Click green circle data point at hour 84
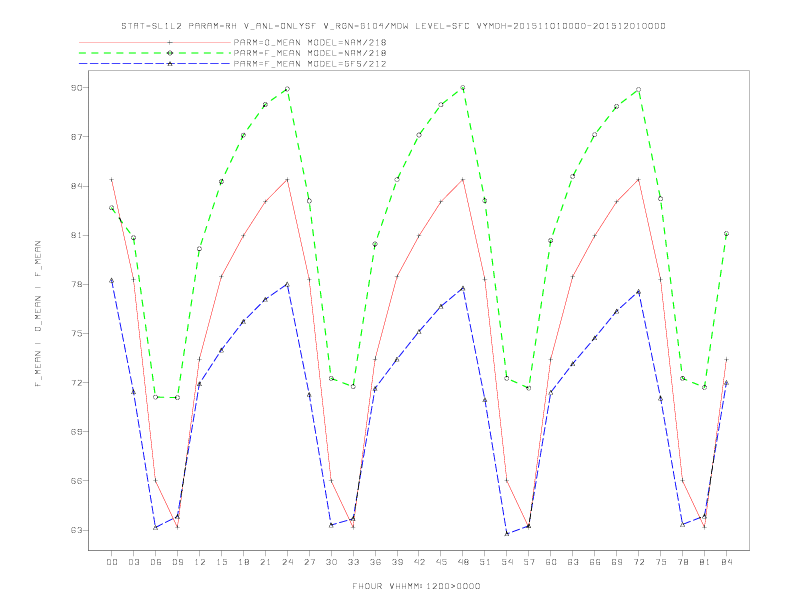 point(726,234)
